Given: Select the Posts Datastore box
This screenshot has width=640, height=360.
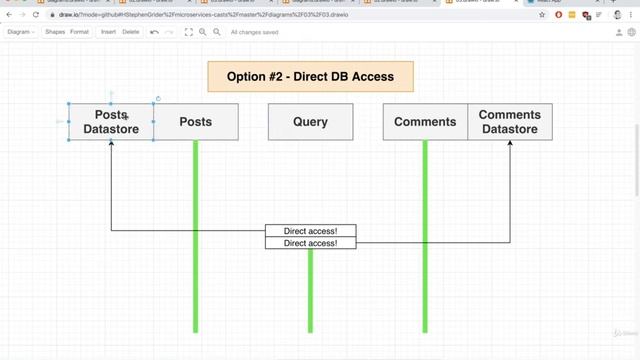Looking at the screenshot, I should pos(111,122).
